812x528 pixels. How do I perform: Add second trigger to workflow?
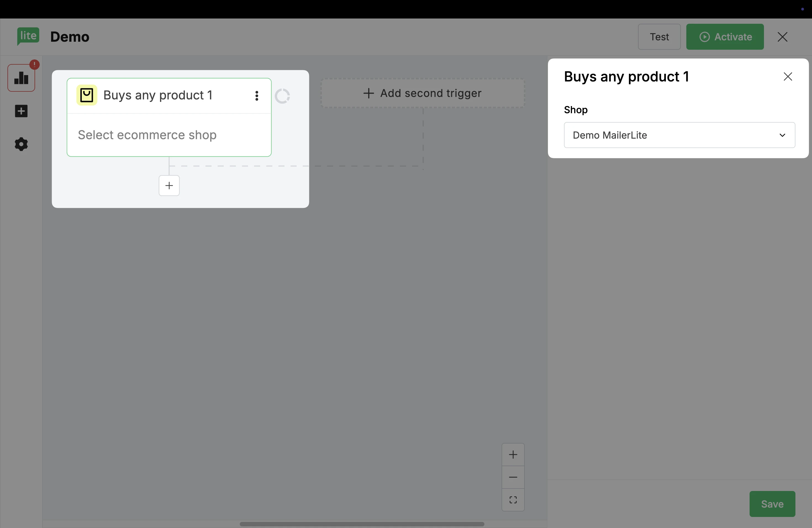[x=422, y=93]
